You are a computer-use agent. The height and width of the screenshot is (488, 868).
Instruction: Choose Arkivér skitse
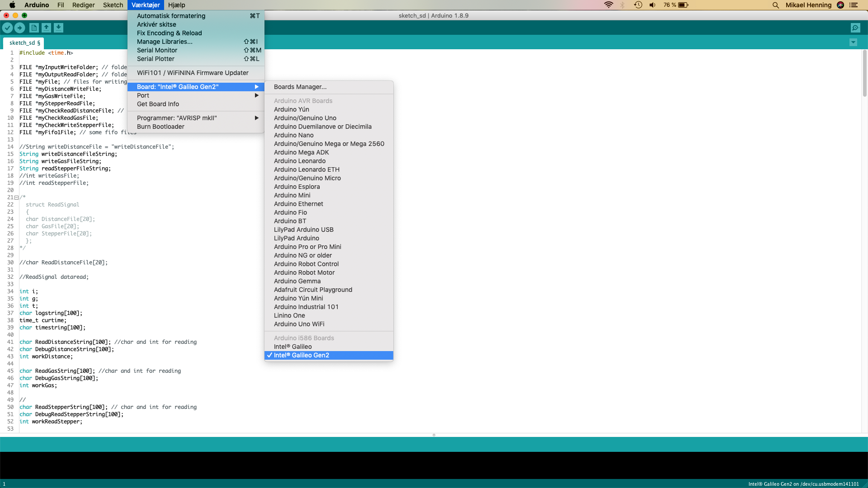(196, 24)
